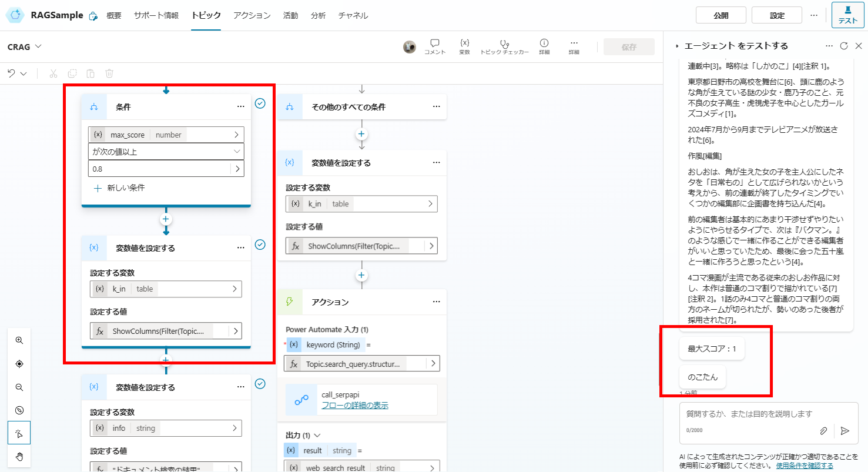Toggle the check circle on 条件 node
The height and width of the screenshot is (472, 868).
coord(260,103)
